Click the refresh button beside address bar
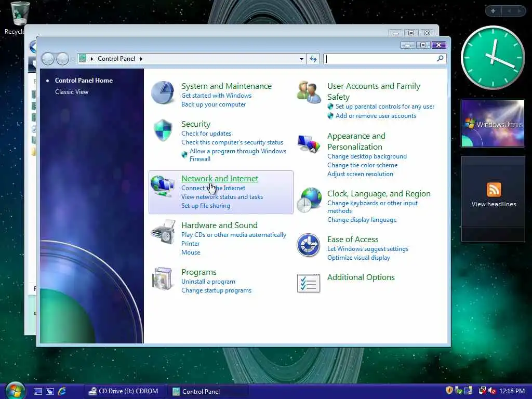Viewport: 532px width, 399px height. (x=313, y=59)
